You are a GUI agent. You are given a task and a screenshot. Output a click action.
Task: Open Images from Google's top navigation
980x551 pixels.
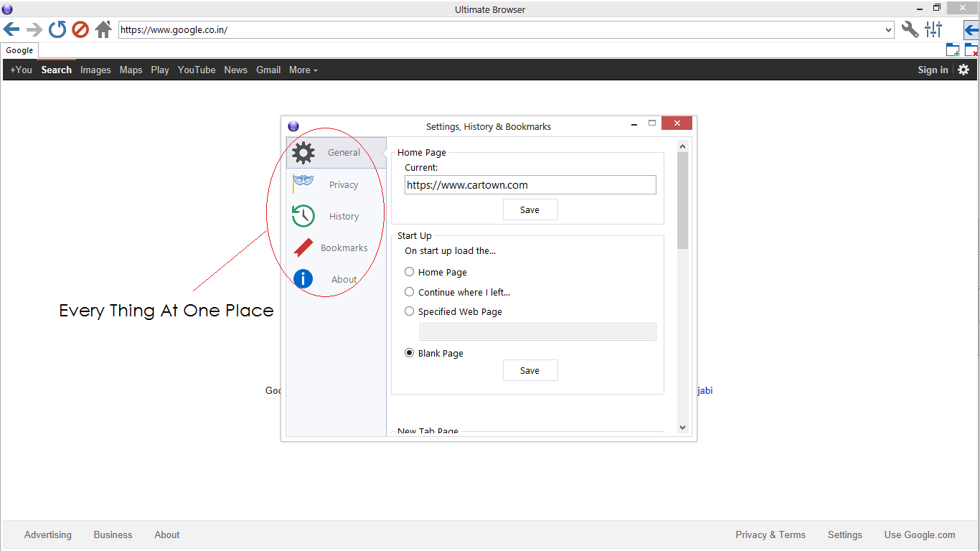pos(95,70)
